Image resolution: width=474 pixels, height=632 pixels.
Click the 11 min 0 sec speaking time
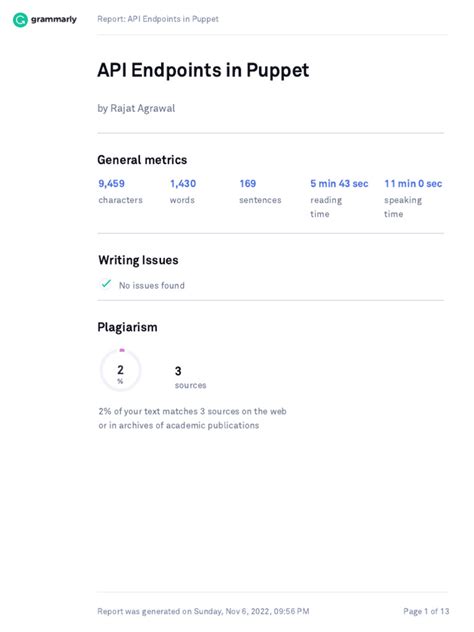[x=413, y=198]
